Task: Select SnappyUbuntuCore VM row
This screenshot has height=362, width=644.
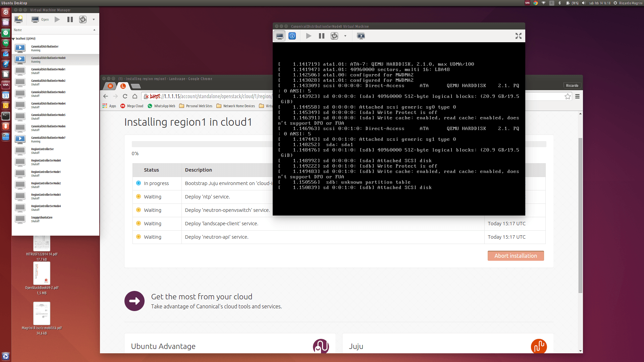Action: 55,219
